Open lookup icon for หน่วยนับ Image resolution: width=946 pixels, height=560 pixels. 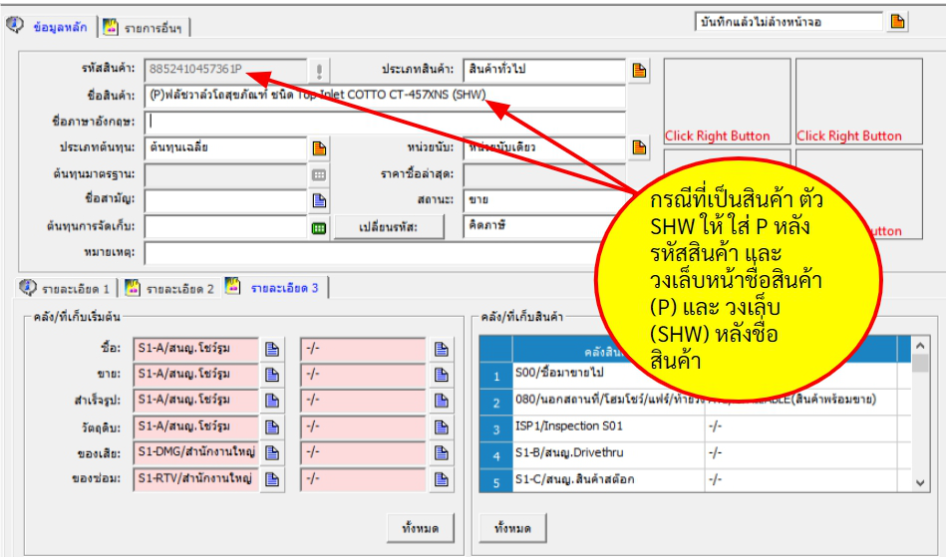point(639,147)
